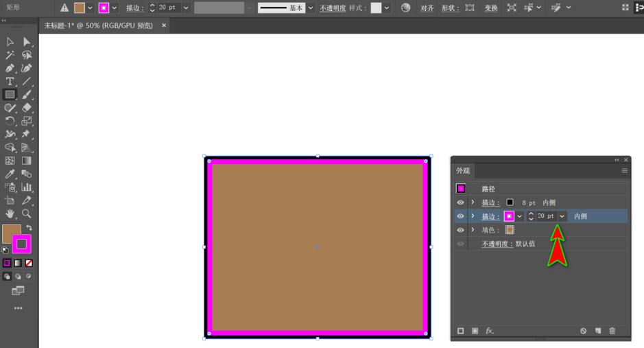The height and width of the screenshot is (348, 644).
Task: Click the 不透明度 link in Appearance panel
Action: [x=497, y=244]
